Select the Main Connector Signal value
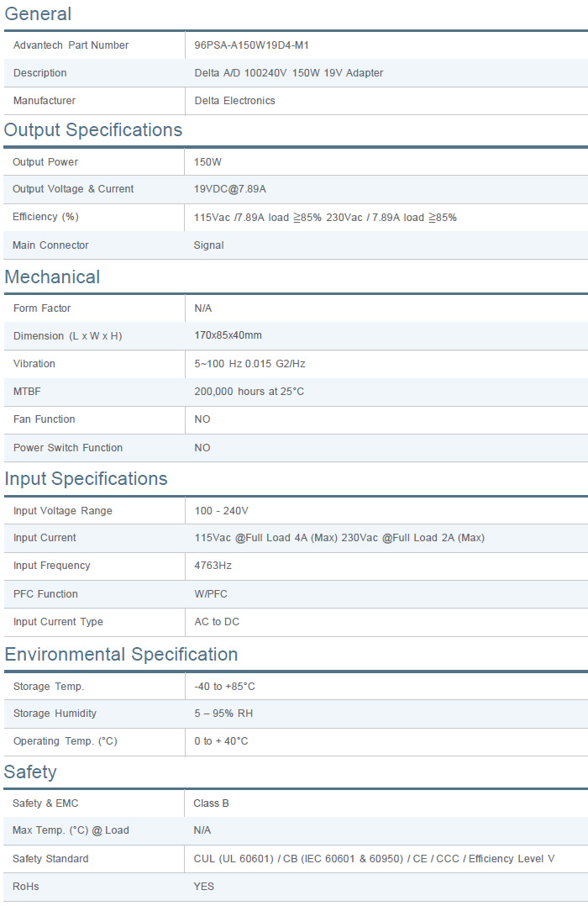This screenshot has width=588, height=906. click(x=208, y=245)
